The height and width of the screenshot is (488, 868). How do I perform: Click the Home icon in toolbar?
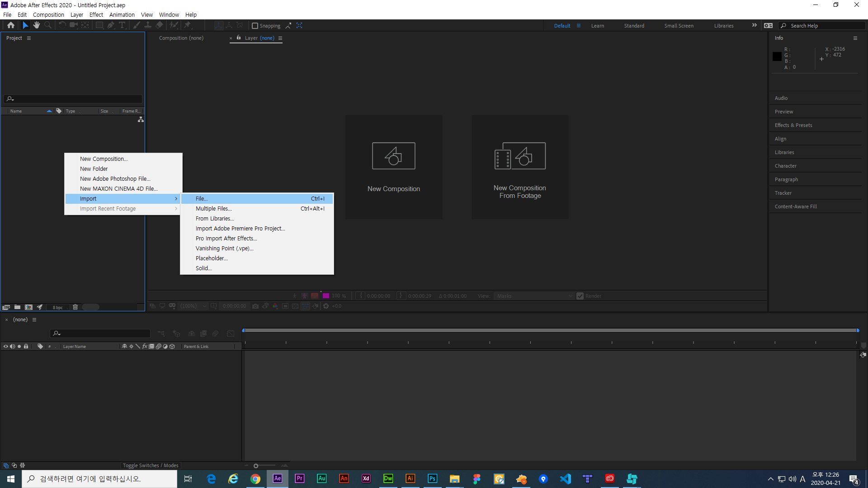(11, 25)
